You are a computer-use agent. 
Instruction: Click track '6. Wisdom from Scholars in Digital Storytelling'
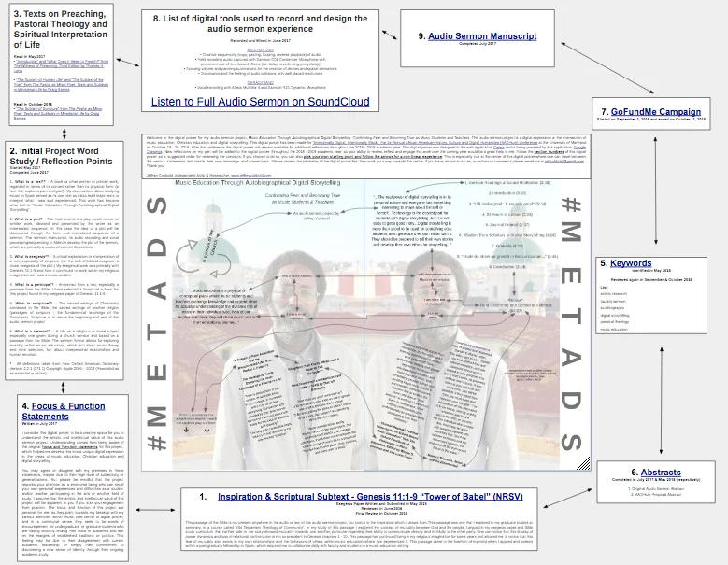(x=507, y=235)
